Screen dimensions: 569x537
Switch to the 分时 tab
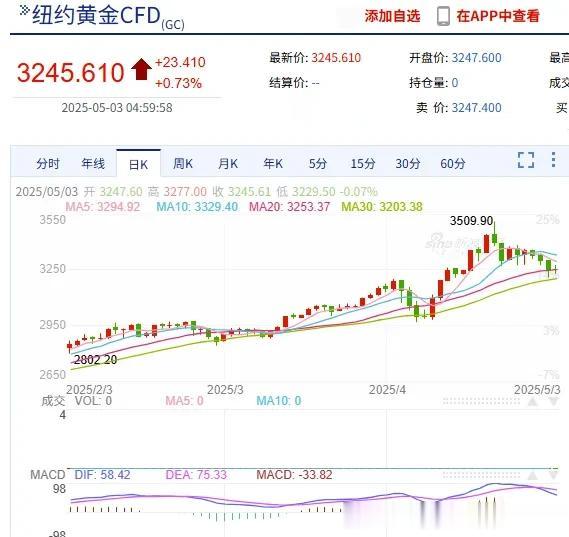click(48, 164)
